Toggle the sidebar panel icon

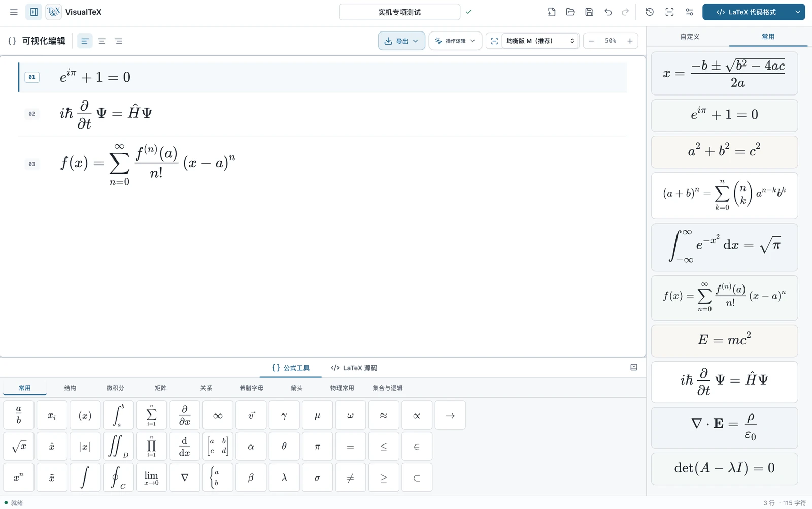click(x=34, y=12)
